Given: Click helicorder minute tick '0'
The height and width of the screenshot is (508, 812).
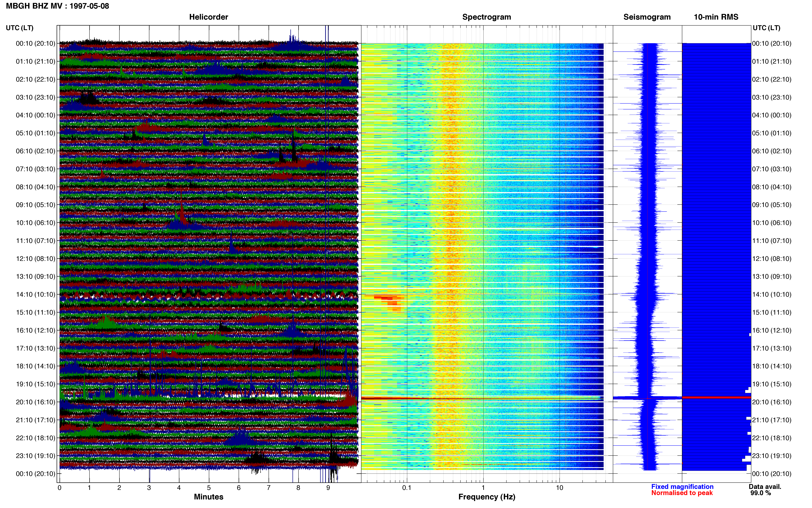Looking at the screenshot, I should pyautogui.click(x=59, y=488).
